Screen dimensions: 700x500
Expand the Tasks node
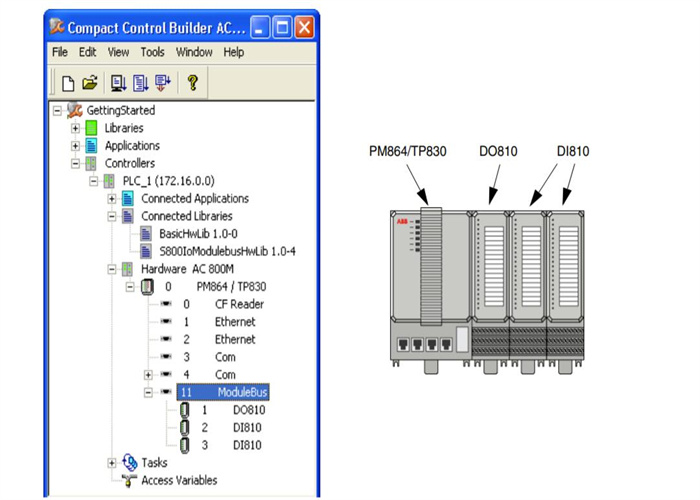[x=112, y=463]
